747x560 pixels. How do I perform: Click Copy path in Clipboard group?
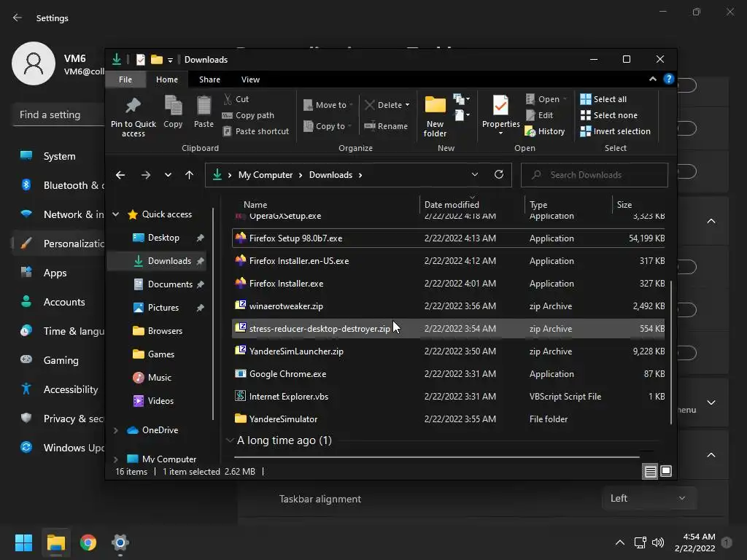[248, 115]
